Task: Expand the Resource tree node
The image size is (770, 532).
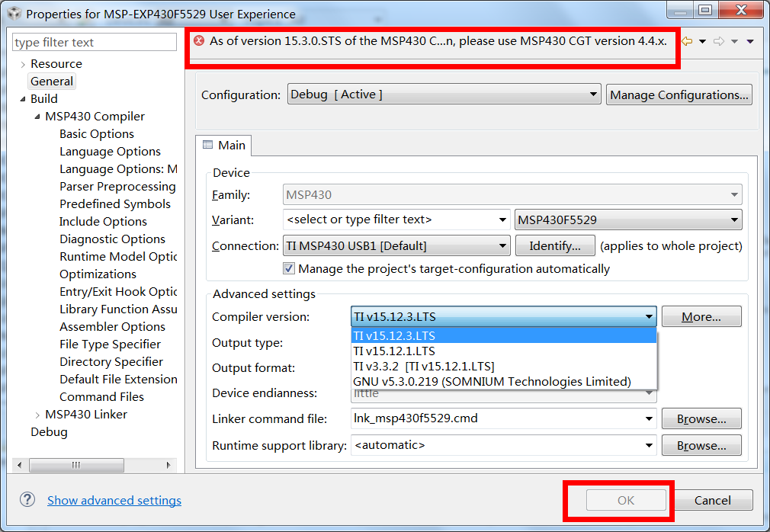Action: point(23,64)
